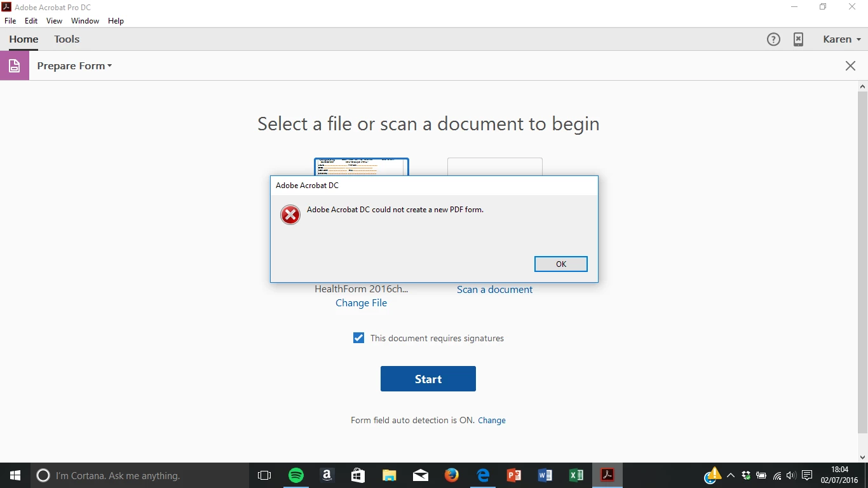Viewport: 868px width, 488px height.
Task: Toggle 'This document requires signatures' checkbox
Action: [x=358, y=338]
